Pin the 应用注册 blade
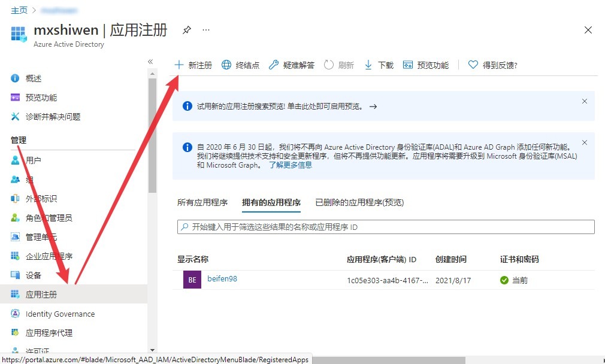This screenshot has width=605, height=364. pyautogui.click(x=187, y=30)
